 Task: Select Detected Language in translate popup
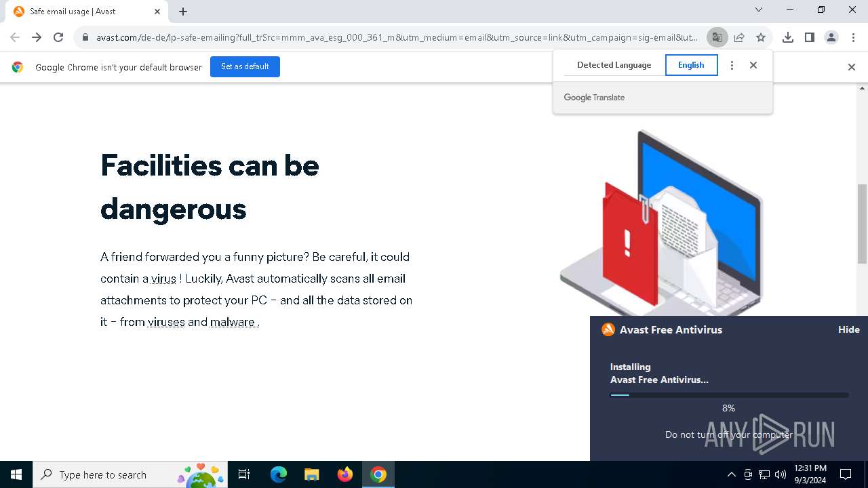tap(614, 65)
